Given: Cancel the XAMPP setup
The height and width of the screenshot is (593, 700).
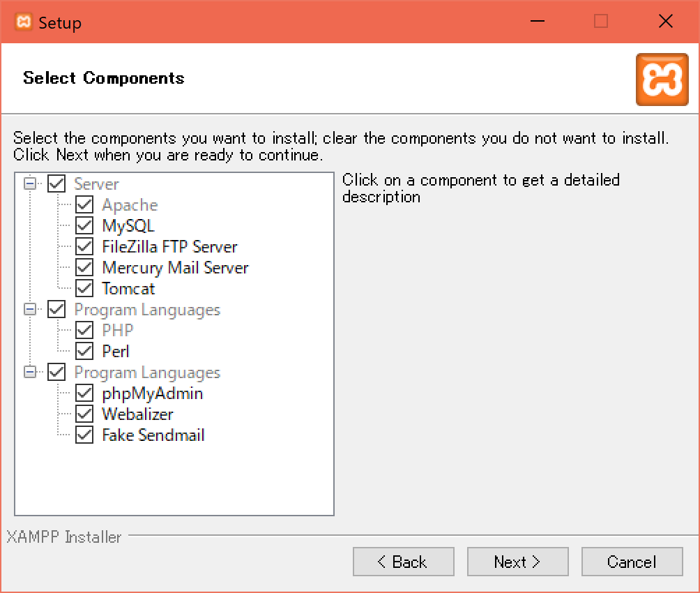Looking at the screenshot, I should (x=632, y=562).
